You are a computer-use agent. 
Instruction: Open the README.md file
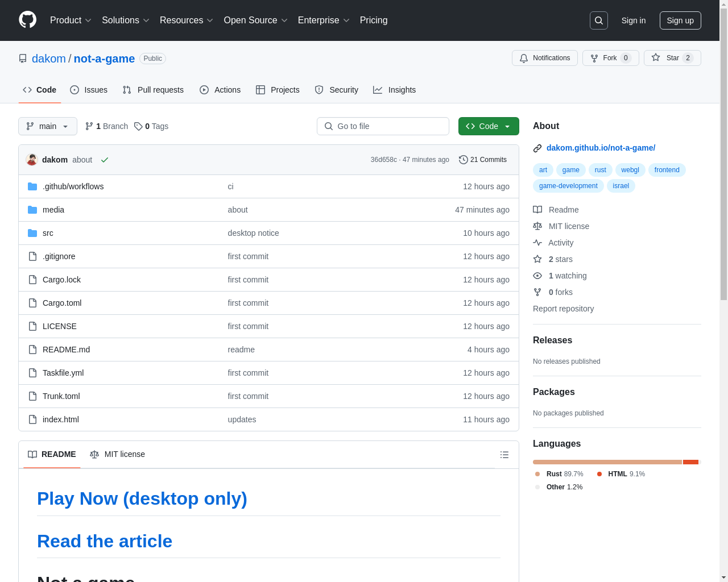click(x=66, y=350)
